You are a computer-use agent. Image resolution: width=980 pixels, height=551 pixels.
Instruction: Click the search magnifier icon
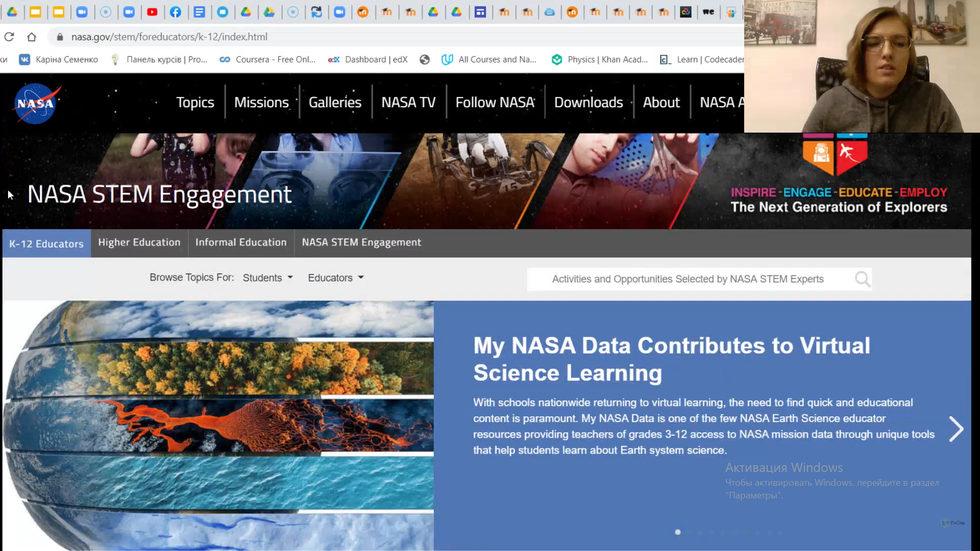[862, 279]
